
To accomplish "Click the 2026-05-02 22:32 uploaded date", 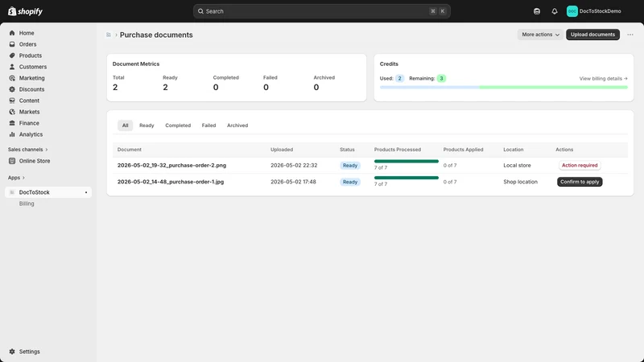I will [294, 165].
